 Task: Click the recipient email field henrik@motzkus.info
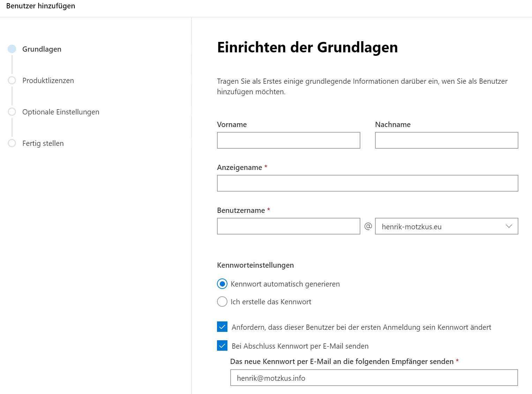click(x=374, y=378)
